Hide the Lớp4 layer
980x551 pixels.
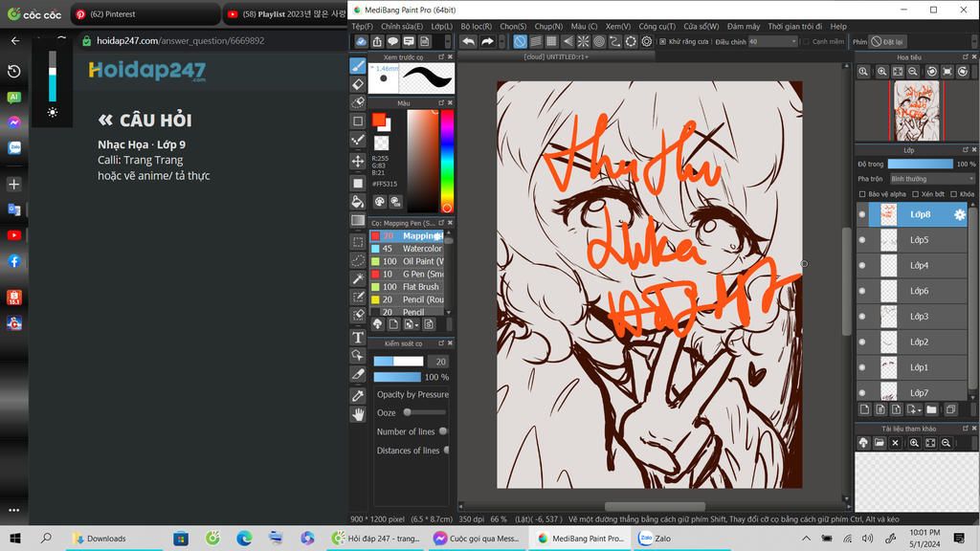coord(862,266)
